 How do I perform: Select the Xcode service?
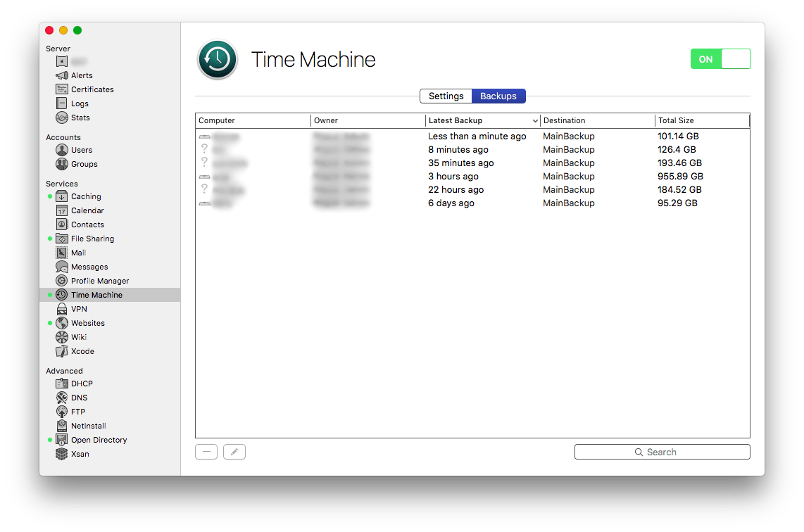[x=75, y=351]
